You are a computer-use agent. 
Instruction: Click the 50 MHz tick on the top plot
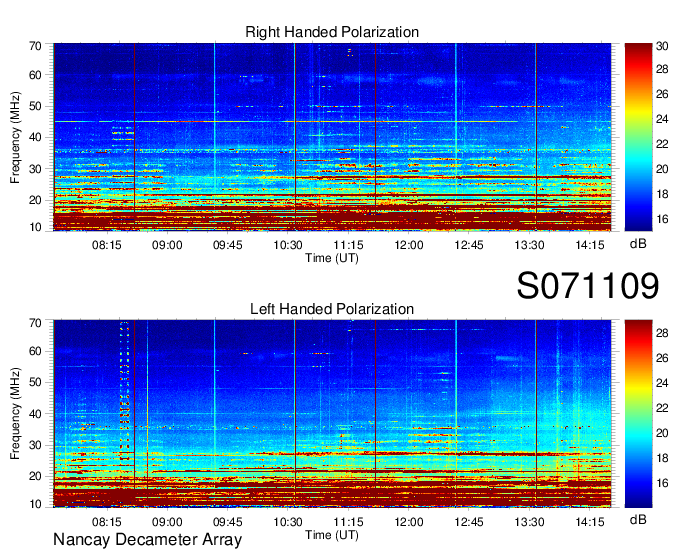click(x=35, y=106)
